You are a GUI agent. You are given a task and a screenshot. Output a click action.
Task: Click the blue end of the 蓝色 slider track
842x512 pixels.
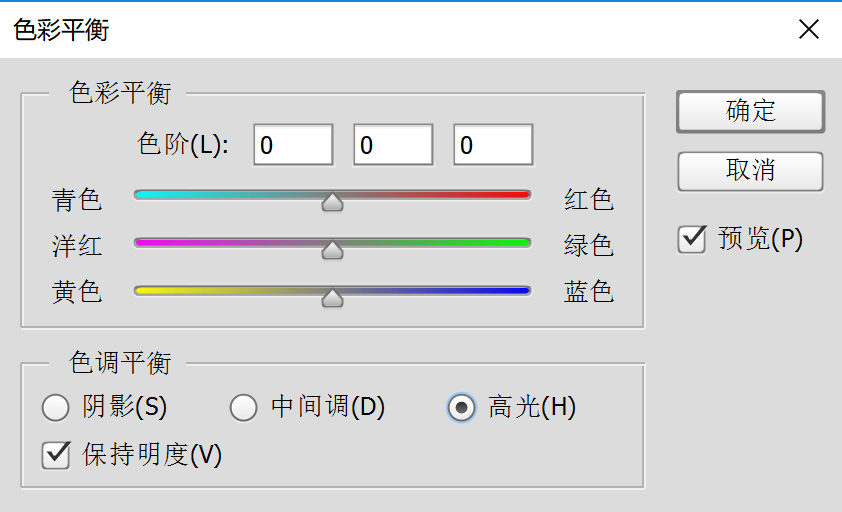click(524, 290)
